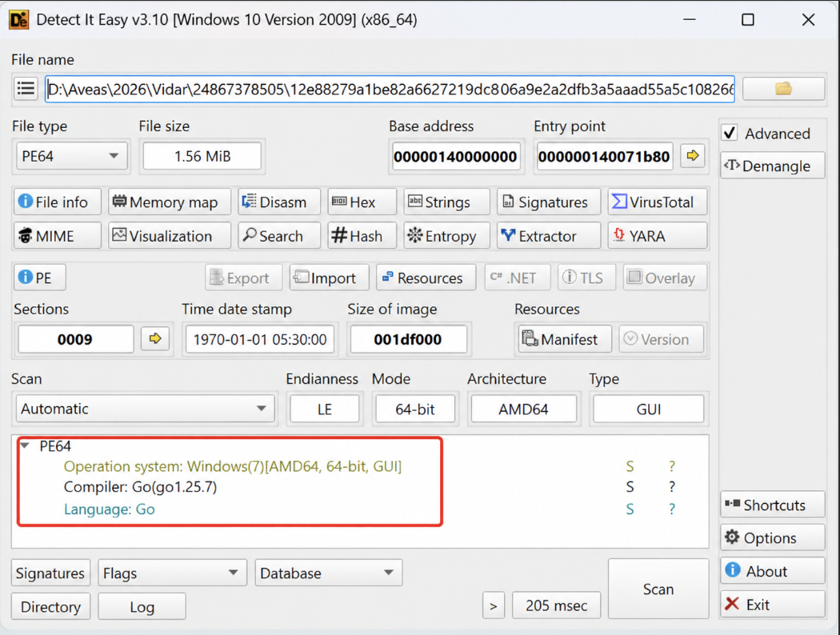Click the File size 1.56 MiB field
Image resolution: width=840 pixels, height=635 pixels.
click(202, 156)
